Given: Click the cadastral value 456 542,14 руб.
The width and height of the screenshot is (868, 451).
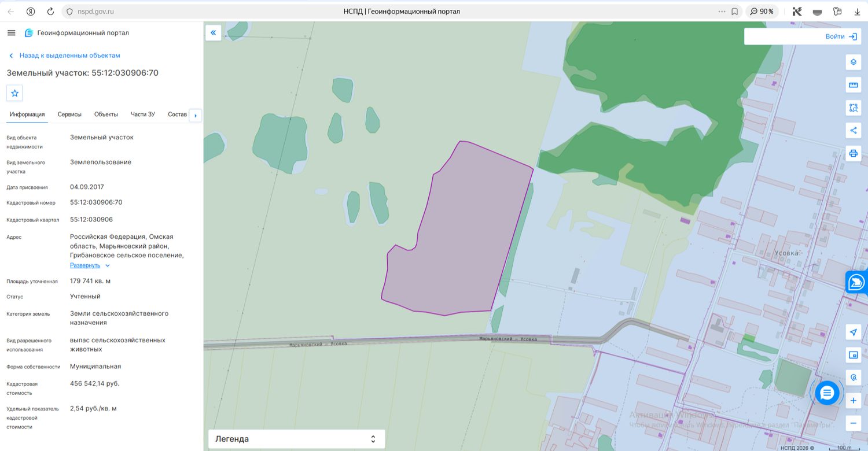Looking at the screenshot, I should 95,383.
